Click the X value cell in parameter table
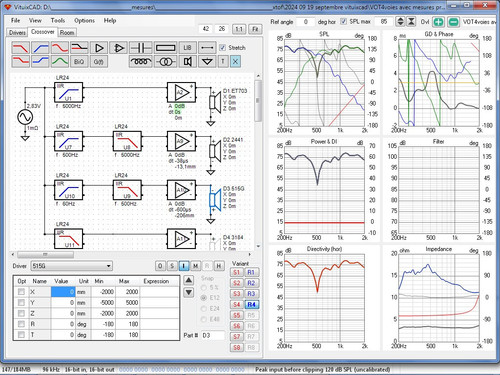The image size is (500, 375). (63, 292)
